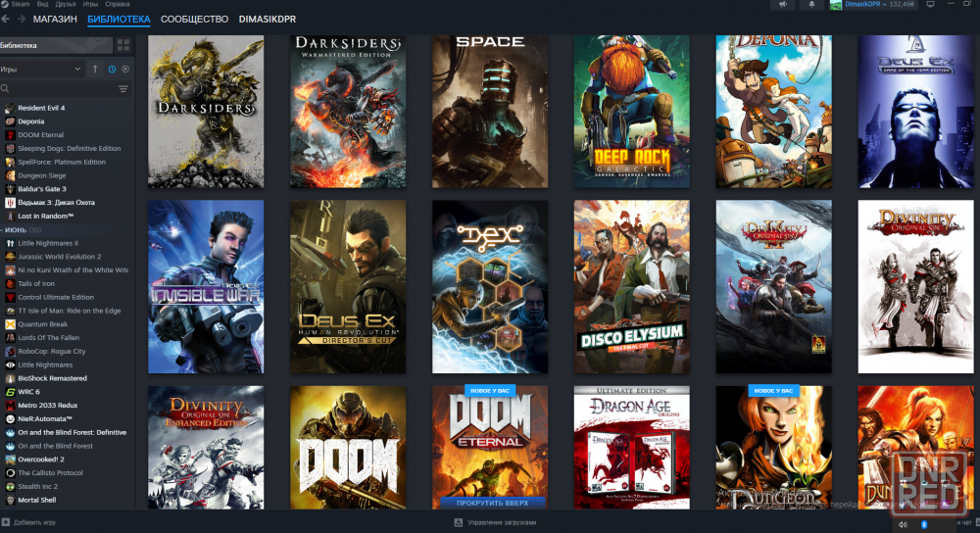The image size is (980, 533).
Task: Click Добавить игру
Action: (29, 522)
